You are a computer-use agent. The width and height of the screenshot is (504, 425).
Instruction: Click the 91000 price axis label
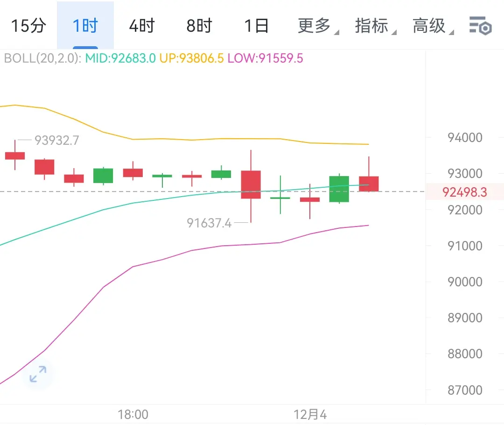[465, 246]
